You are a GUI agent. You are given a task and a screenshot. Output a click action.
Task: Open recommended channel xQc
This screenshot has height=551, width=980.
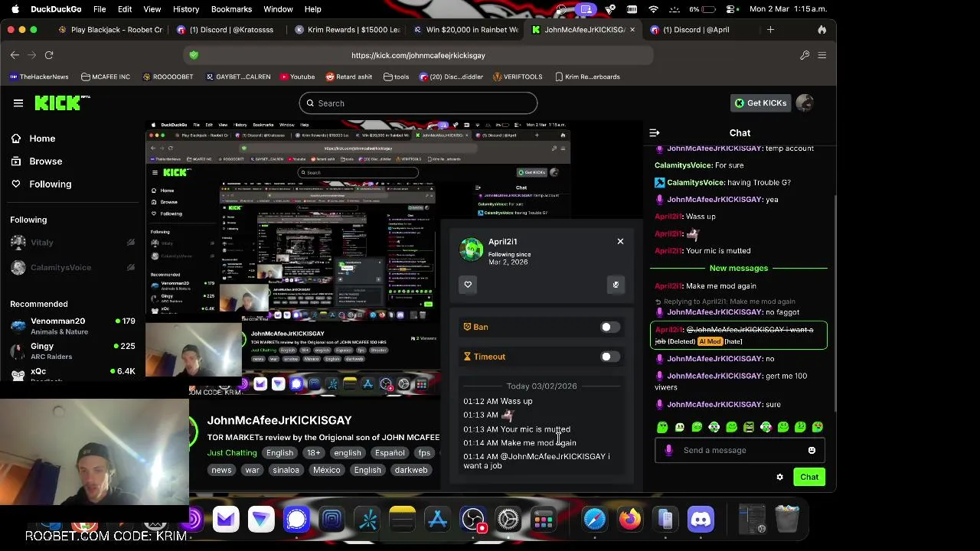coord(73,372)
